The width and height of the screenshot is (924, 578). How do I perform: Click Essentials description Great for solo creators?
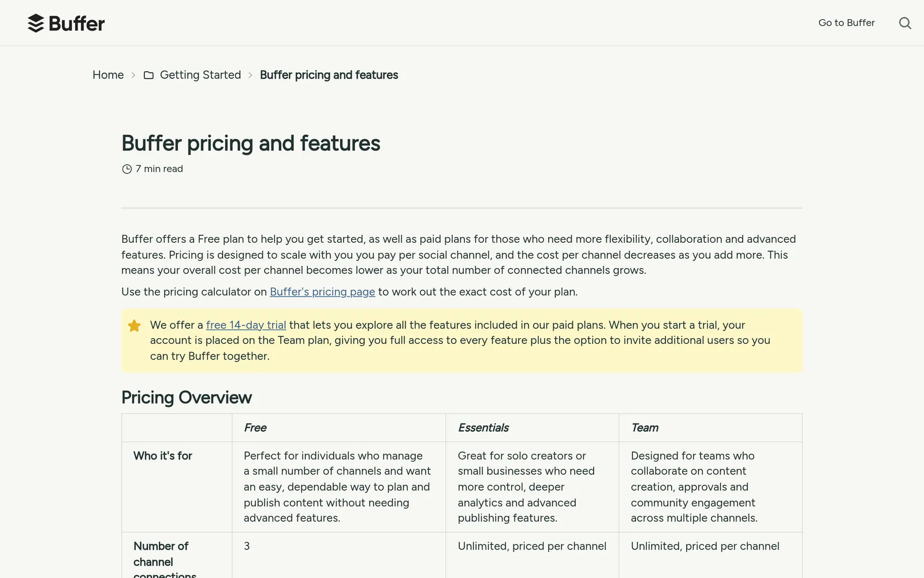tap(526, 487)
